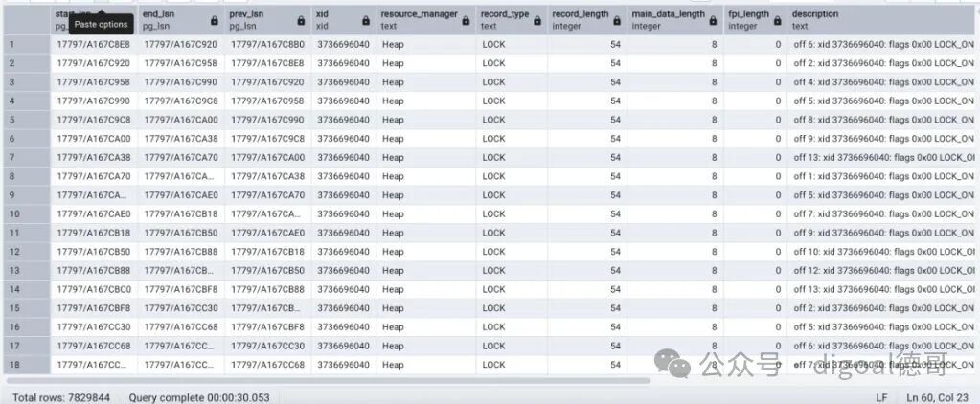Viewport: 980px width, 404px height.
Task: Select the resource_manager column header
Action: click(426, 20)
